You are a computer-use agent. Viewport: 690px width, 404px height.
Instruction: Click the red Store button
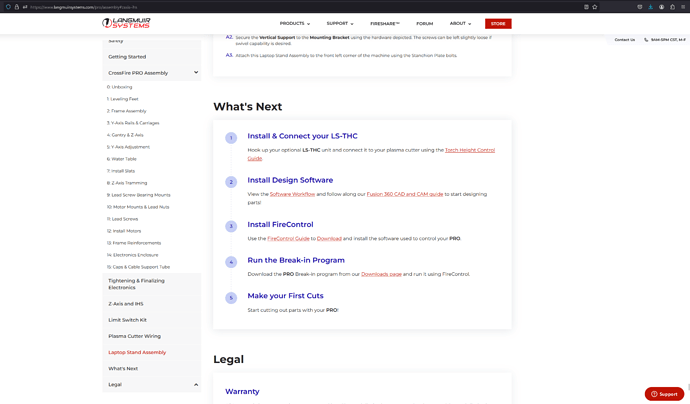coord(497,23)
